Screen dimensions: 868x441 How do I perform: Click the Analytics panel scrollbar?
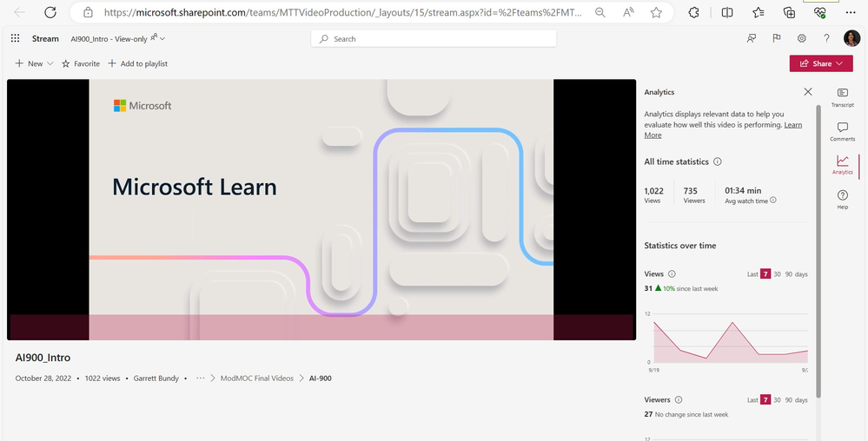coord(818,251)
